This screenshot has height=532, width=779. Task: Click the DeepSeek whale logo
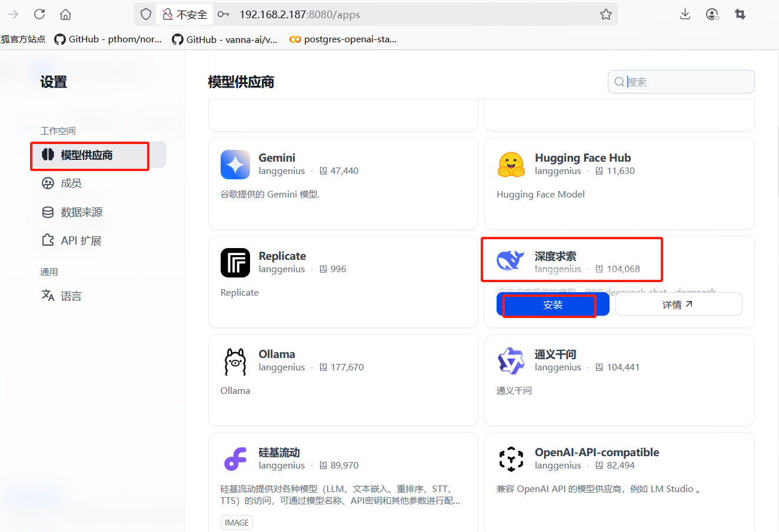(511, 260)
